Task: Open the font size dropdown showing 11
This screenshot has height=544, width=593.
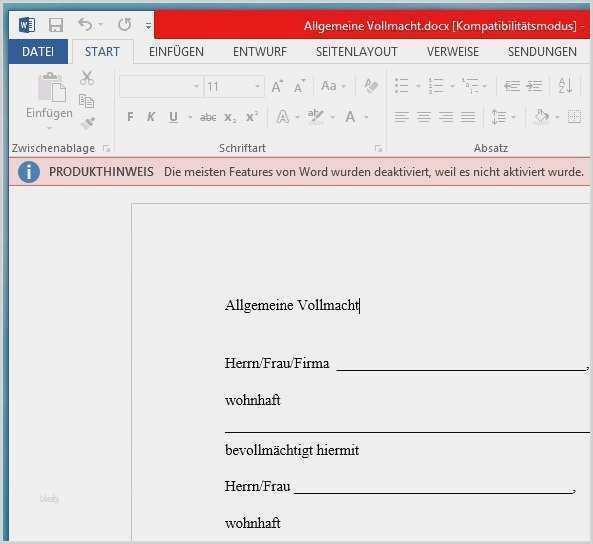Action: 257,87
